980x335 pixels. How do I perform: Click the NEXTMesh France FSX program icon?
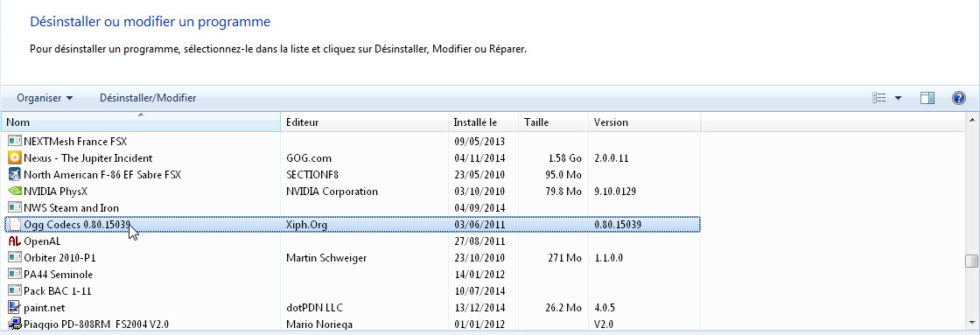(x=14, y=141)
